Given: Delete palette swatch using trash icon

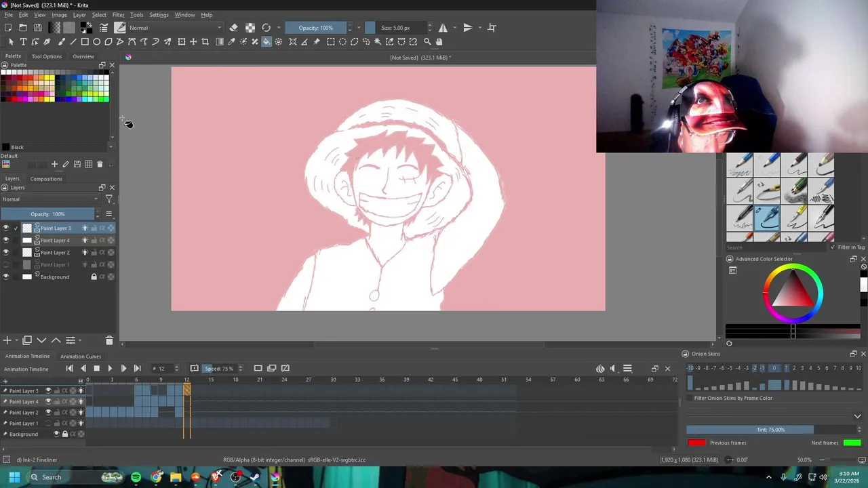Looking at the screenshot, I should (100, 164).
